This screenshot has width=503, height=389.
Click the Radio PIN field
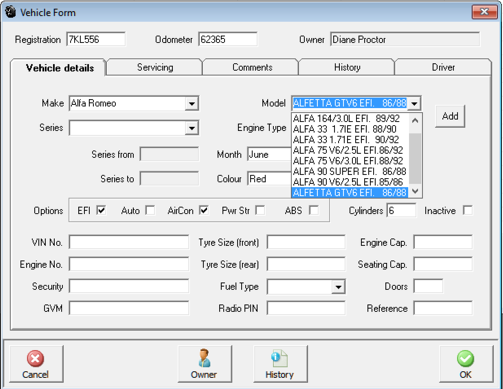pos(306,308)
